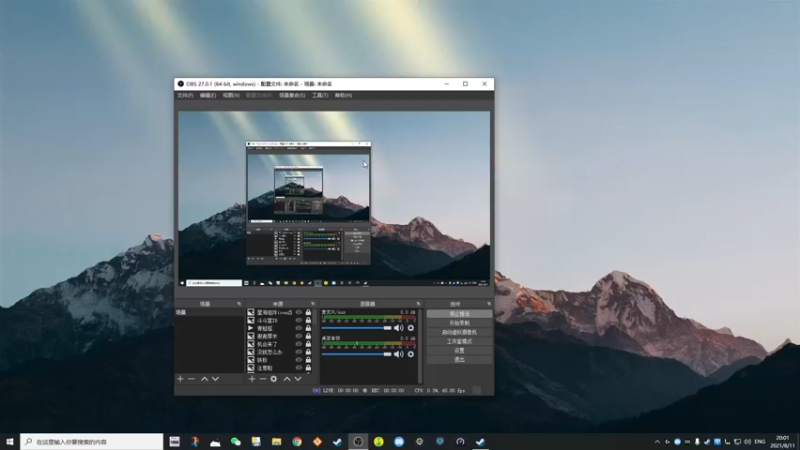Open WeChat from the taskbar
The image size is (800, 450).
click(x=236, y=442)
